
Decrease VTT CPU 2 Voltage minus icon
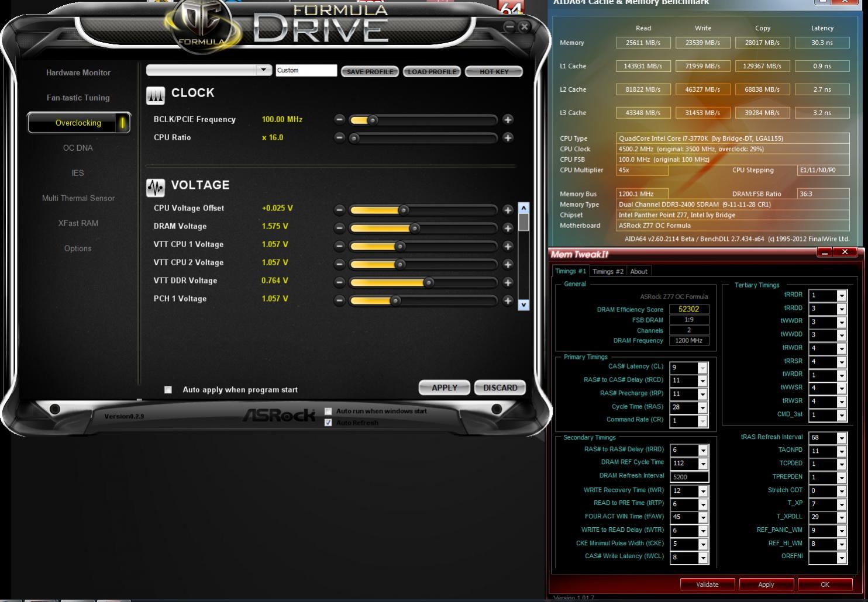339,264
